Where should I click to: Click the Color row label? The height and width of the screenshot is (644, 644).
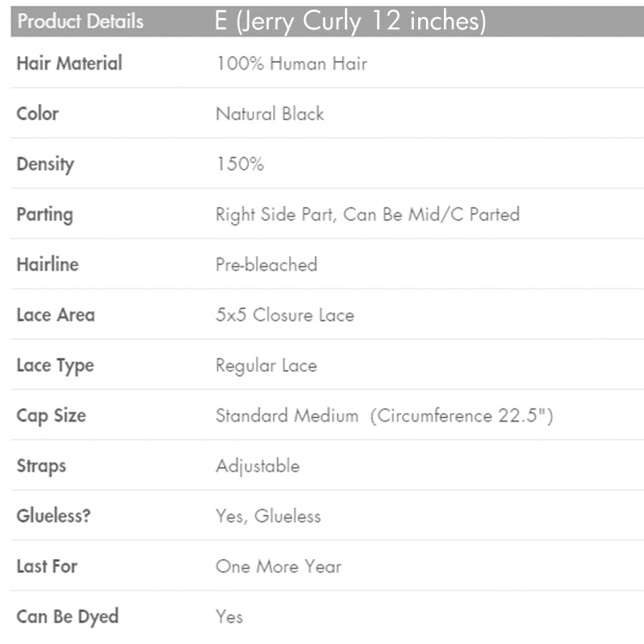[x=38, y=113]
